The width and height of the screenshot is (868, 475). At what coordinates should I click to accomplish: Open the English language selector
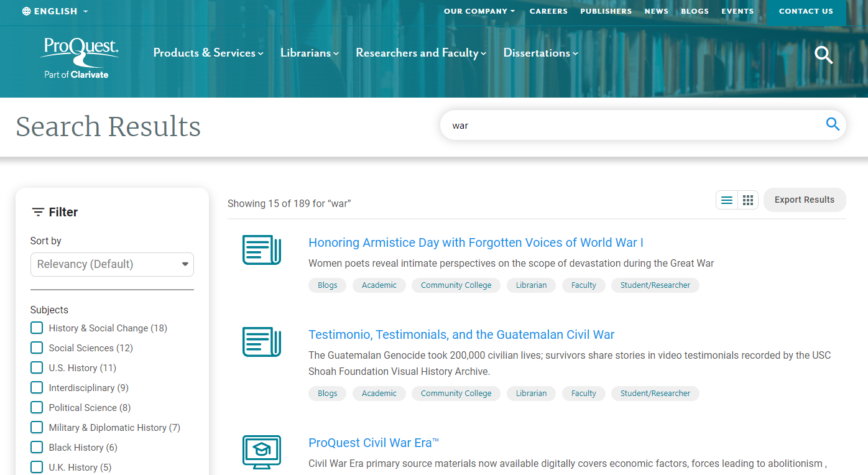(x=55, y=11)
